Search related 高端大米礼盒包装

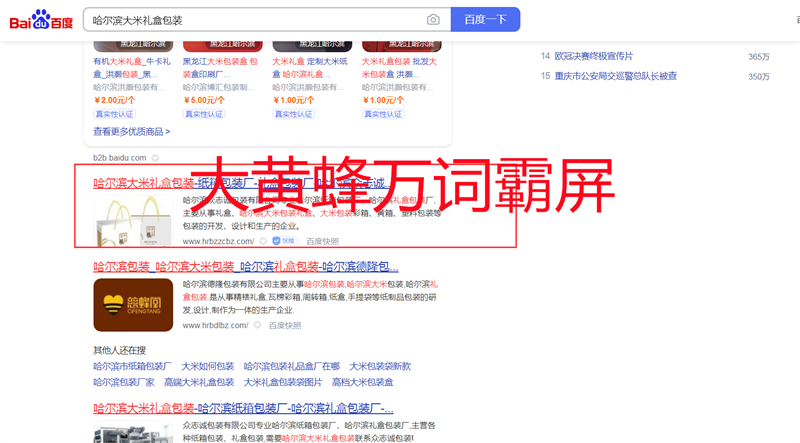pyautogui.click(x=199, y=382)
